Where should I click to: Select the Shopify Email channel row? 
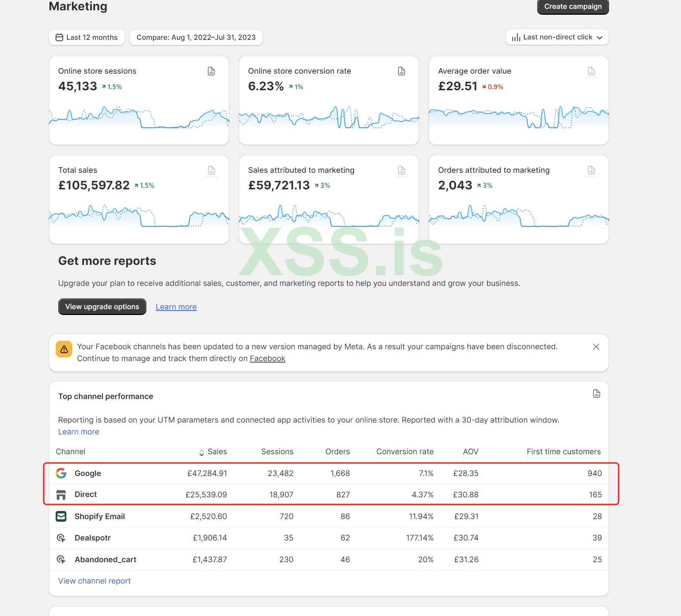(100, 517)
